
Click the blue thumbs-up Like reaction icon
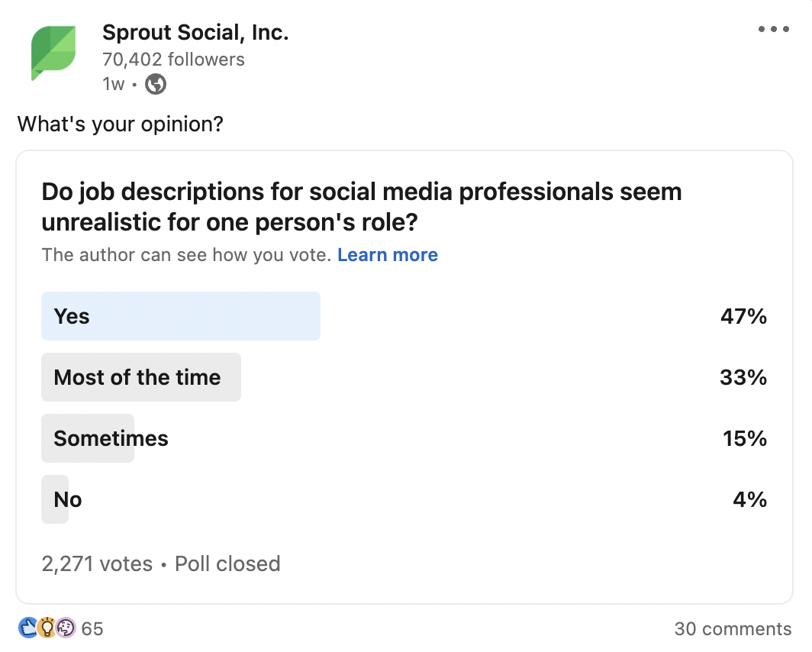coord(27,628)
